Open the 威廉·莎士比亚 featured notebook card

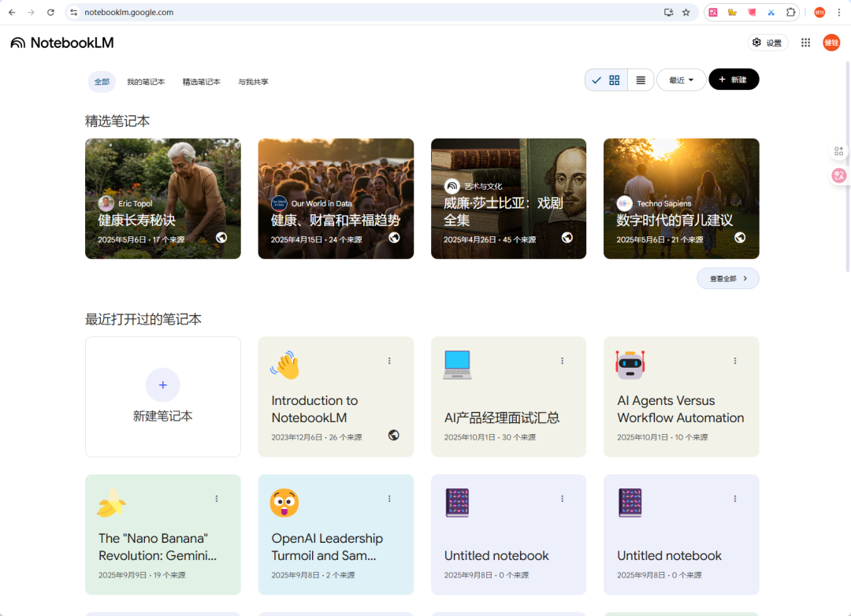click(508, 199)
